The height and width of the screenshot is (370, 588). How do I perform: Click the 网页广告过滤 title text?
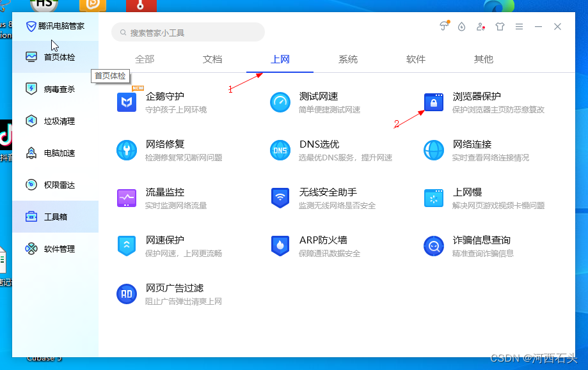coord(175,288)
